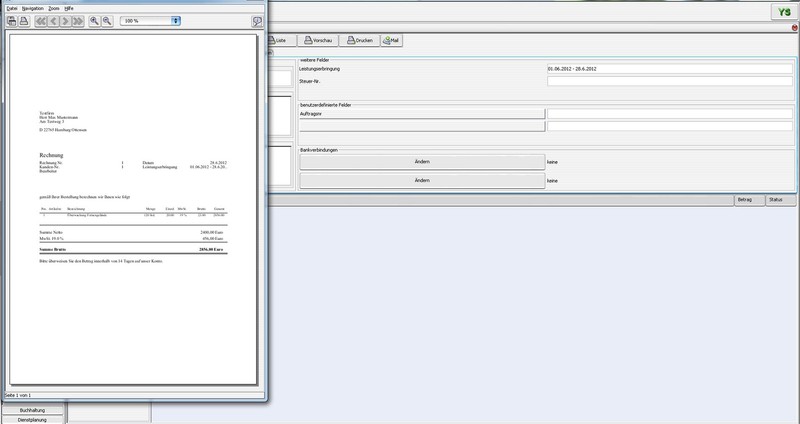Open the zoom percentage dropdown

pyautogui.click(x=176, y=21)
